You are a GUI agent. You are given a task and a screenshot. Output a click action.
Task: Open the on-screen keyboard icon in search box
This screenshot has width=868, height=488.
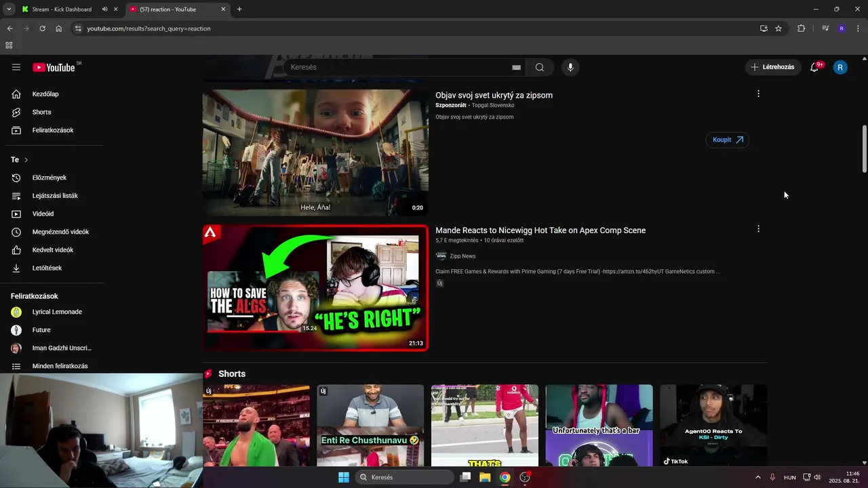pyautogui.click(x=516, y=67)
